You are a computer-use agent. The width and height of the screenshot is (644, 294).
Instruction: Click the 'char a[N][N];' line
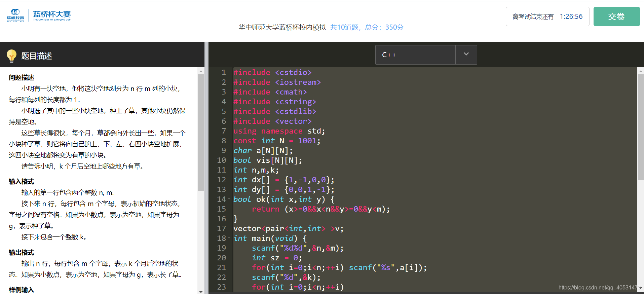point(263,150)
